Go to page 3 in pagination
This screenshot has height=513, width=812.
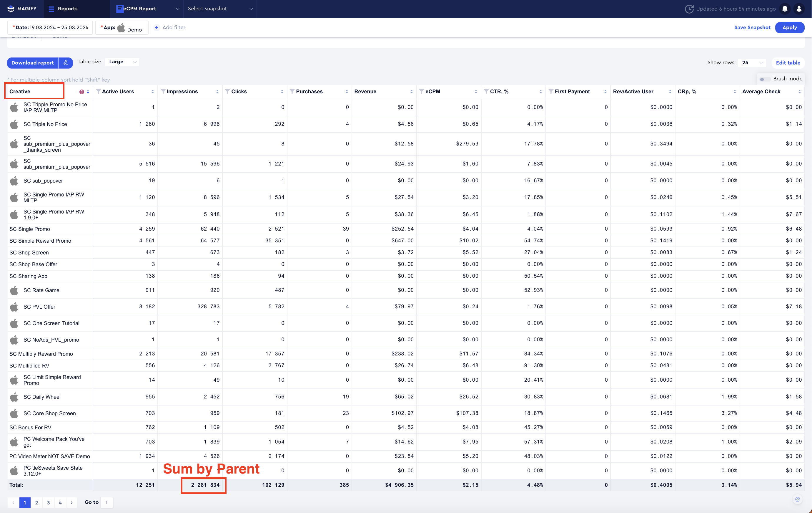point(49,502)
